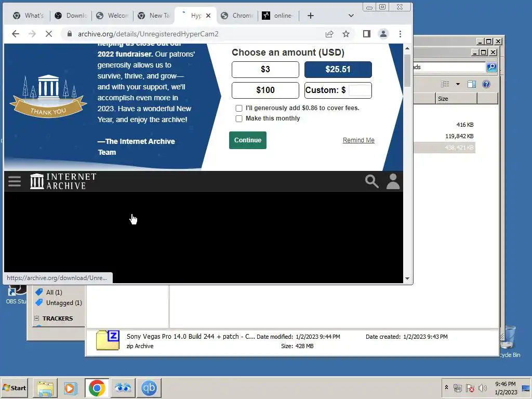Screen dimensions: 532x399
Task: Click the Custom amount input field
Action: (360, 90)
